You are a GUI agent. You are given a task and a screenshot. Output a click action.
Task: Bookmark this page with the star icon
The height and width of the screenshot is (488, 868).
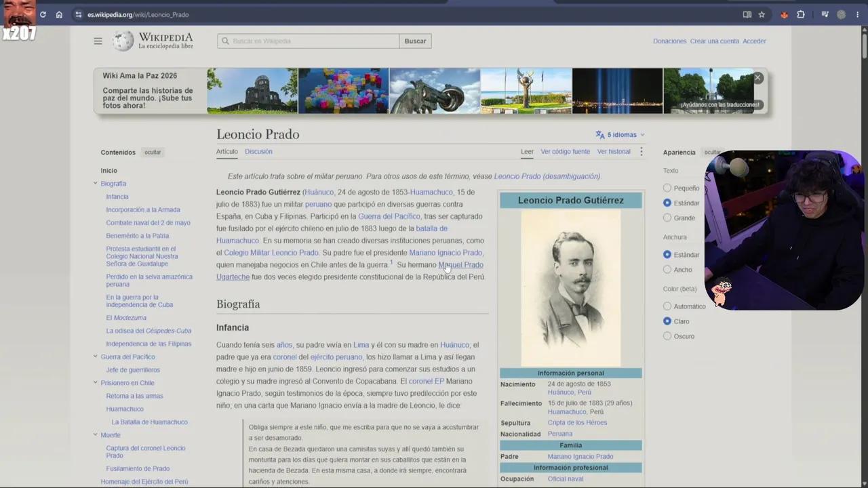pyautogui.click(x=762, y=14)
